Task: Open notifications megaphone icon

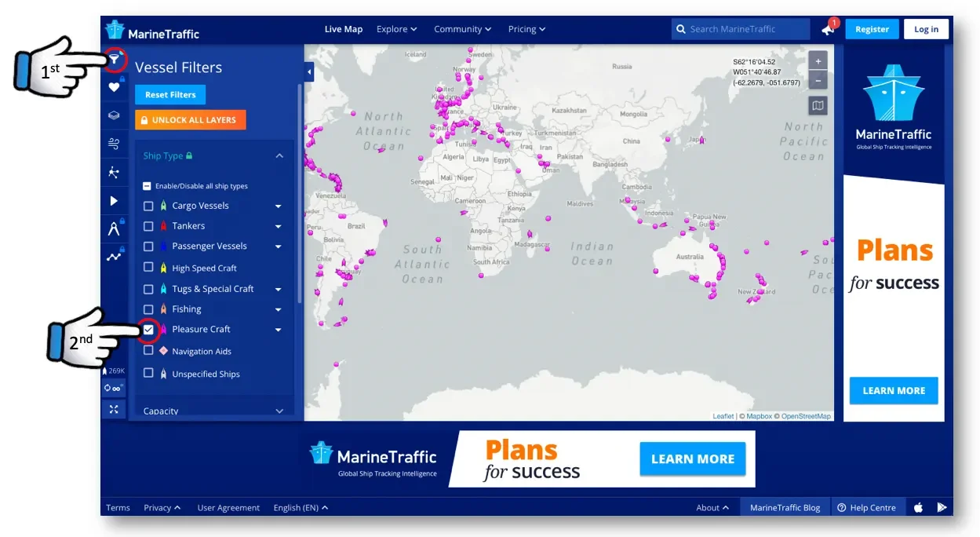Action: click(x=828, y=29)
